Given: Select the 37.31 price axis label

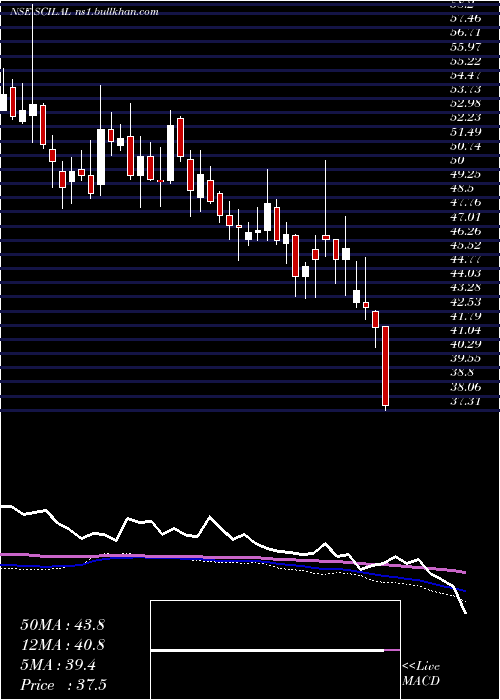Looking at the screenshot, I should [x=467, y=402].
